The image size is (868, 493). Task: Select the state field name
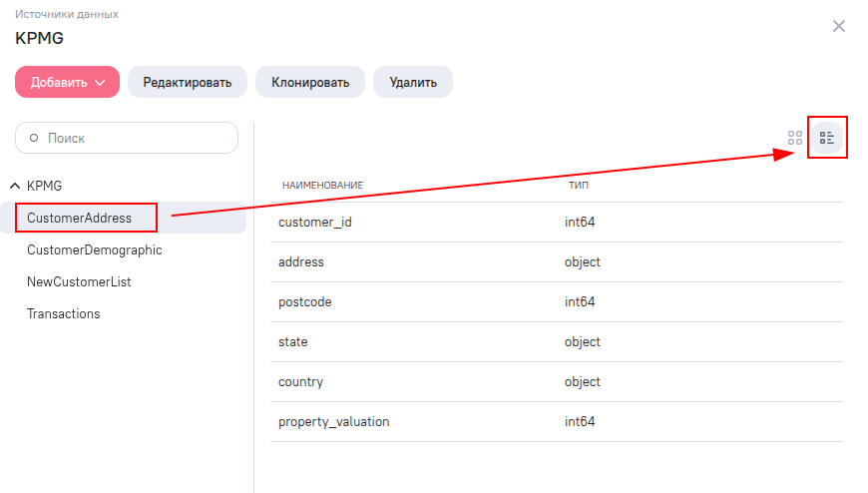[x=293, y=341]
